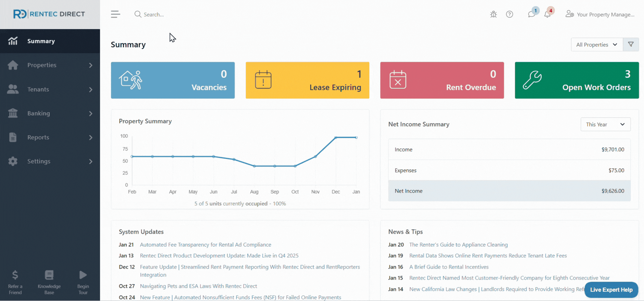Open Automated Nonsufficient Funds Fees link
Viewport: 644px width, 301px height.
point(240,297)
